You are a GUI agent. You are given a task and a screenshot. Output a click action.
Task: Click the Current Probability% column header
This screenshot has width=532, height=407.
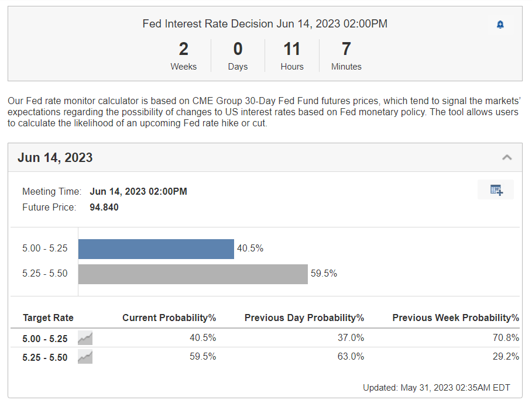click(169, 318)
